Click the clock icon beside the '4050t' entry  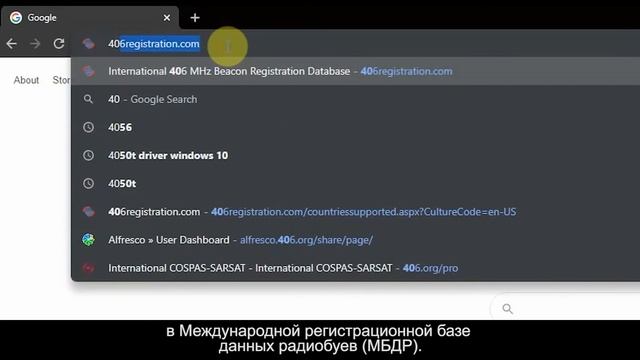(x=88, y=184)
